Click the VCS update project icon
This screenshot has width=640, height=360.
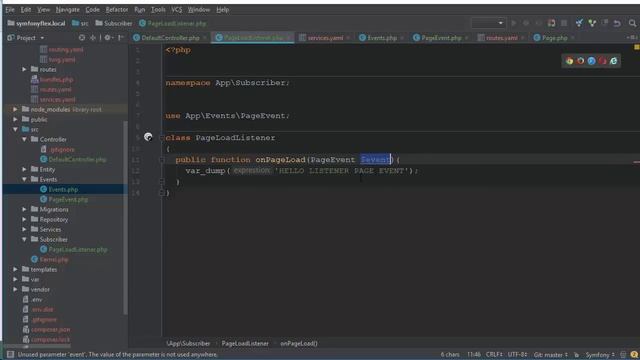(x=579, y=23)
